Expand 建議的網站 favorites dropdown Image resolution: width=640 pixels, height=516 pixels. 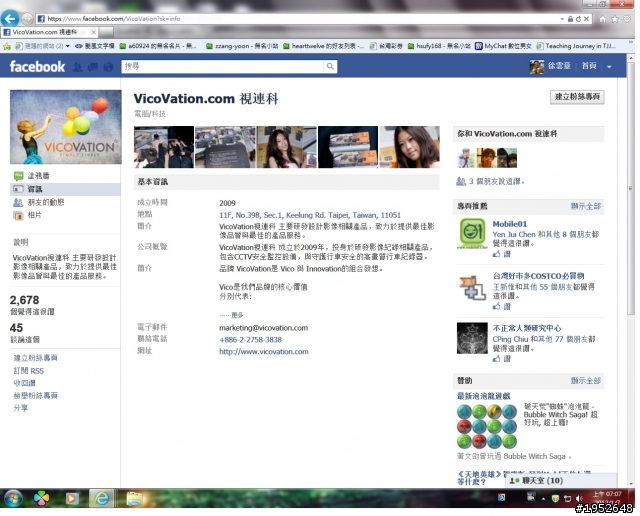[x=67, y=46]
